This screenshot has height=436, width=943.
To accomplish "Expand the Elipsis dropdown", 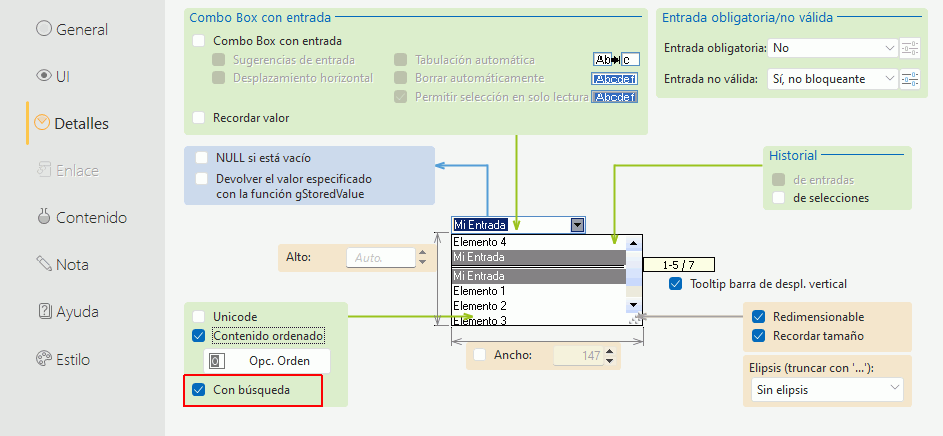I will pos(827,390).
